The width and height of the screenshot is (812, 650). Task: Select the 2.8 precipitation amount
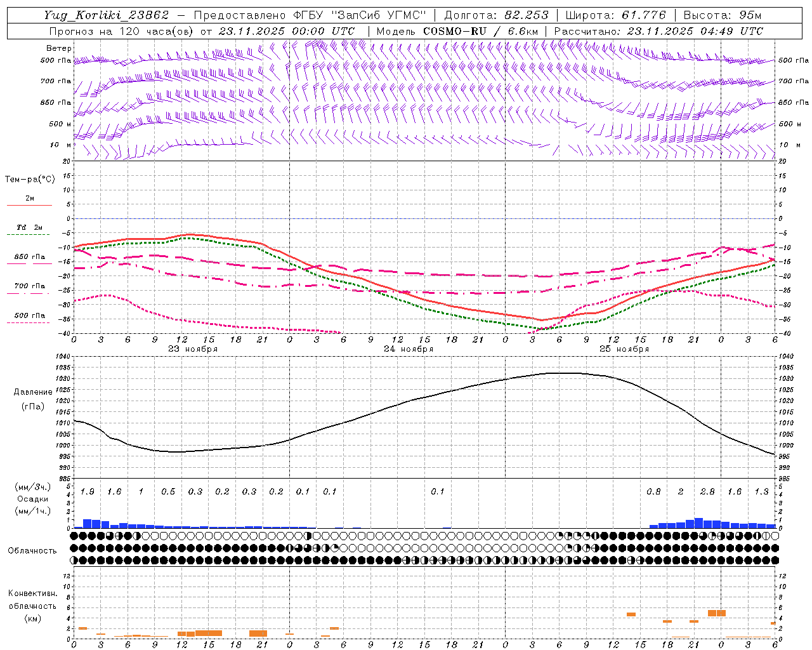(x=707, y=492)
